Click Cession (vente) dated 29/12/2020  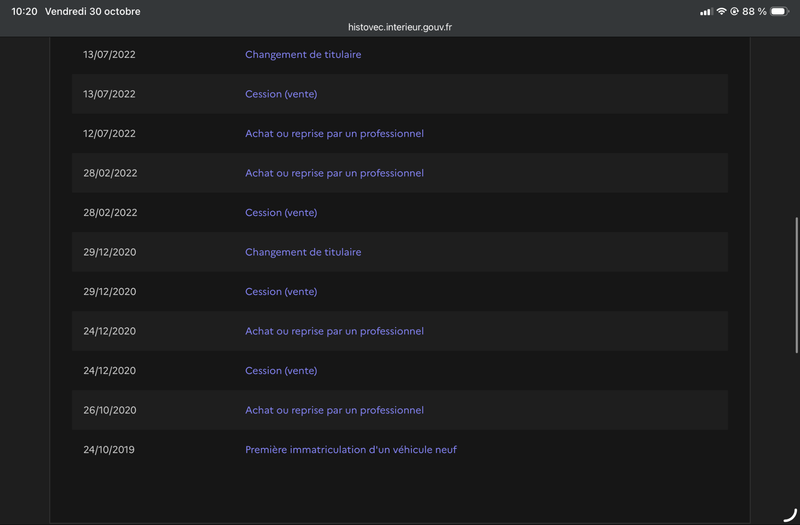pyautogui.click(x=281, y=292)
